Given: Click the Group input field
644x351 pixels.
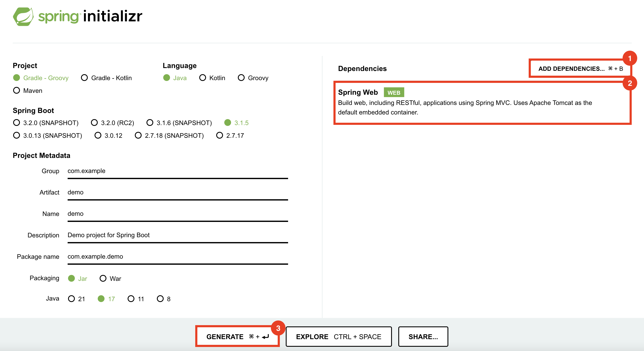Looking at the screenshot, I should pyautogui.click(x=177, y=171).
